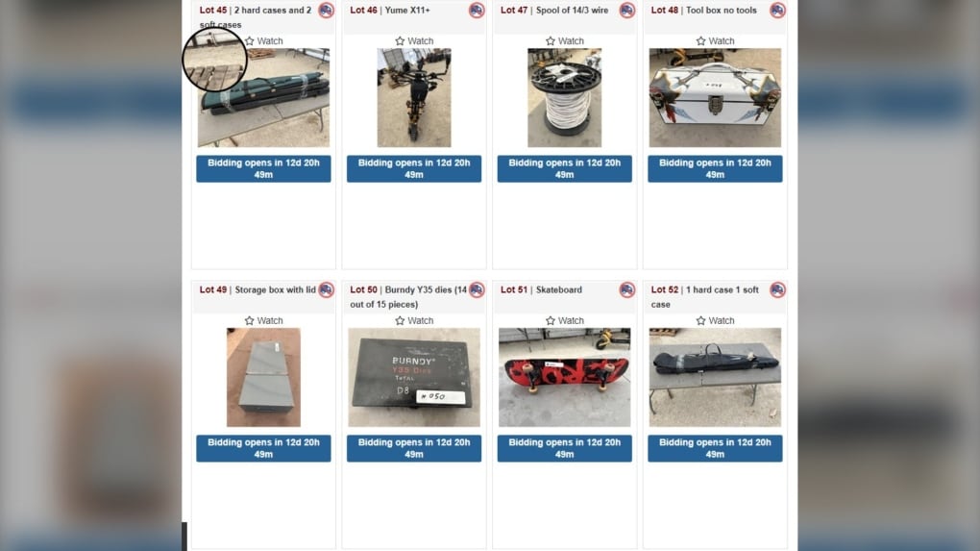
Task: Open the wire spool photo
Action: [564, 97]
